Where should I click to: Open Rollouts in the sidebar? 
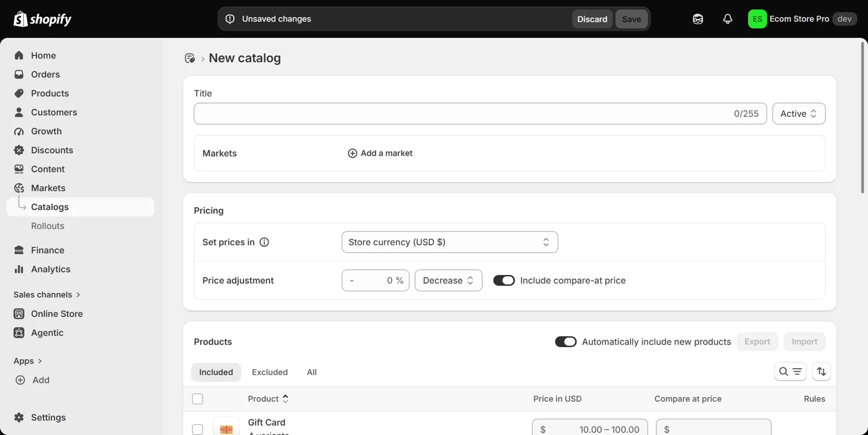coord(48,226)
